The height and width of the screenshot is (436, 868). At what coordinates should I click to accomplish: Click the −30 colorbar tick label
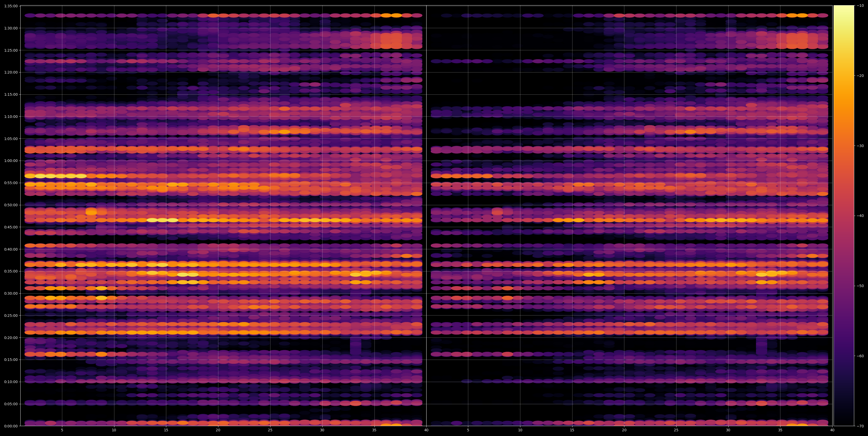(x=860, y=146)
